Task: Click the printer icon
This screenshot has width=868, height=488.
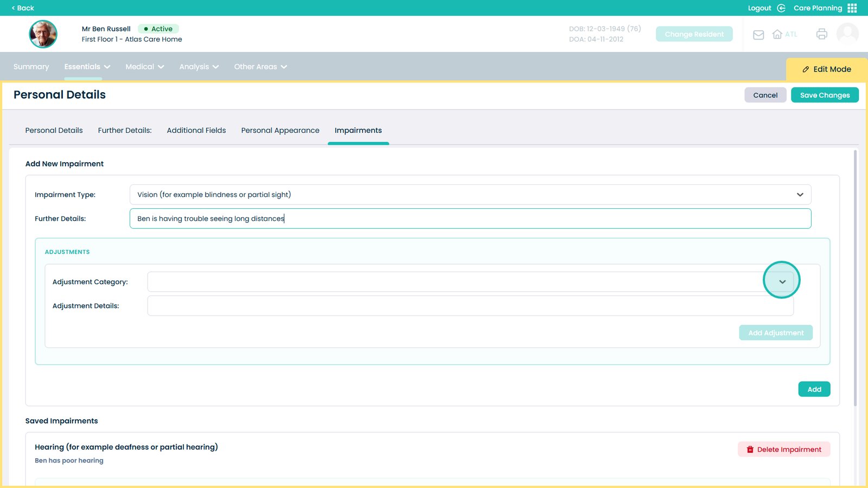Action: [x=821, y=34]
